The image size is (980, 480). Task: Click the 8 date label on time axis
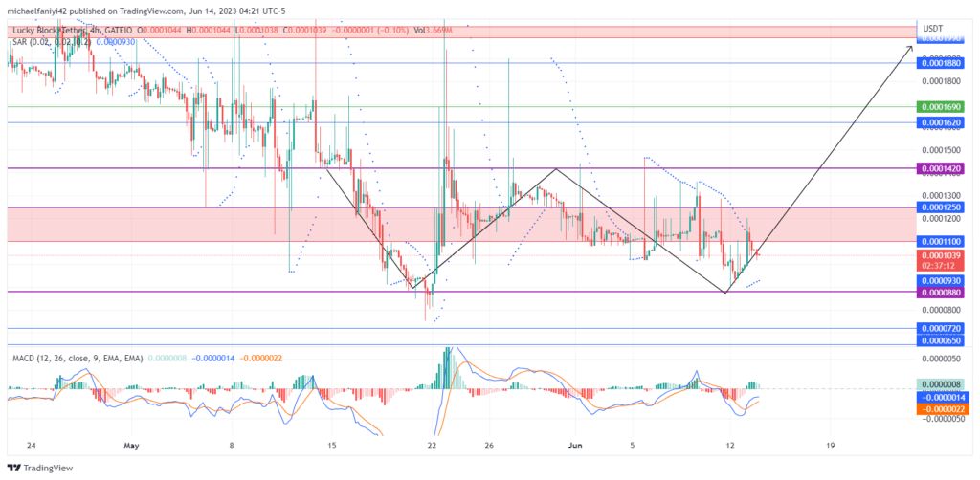232,447
